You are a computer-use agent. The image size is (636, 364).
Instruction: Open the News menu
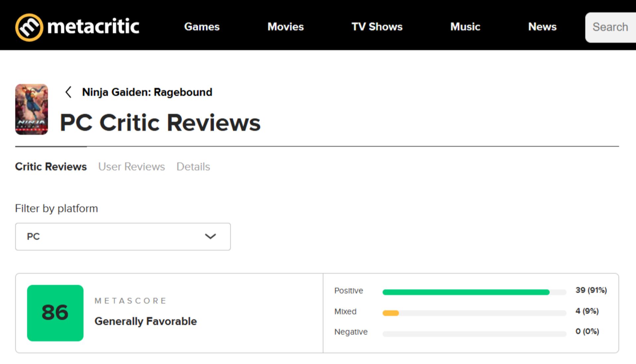click(x=542, y=27)
